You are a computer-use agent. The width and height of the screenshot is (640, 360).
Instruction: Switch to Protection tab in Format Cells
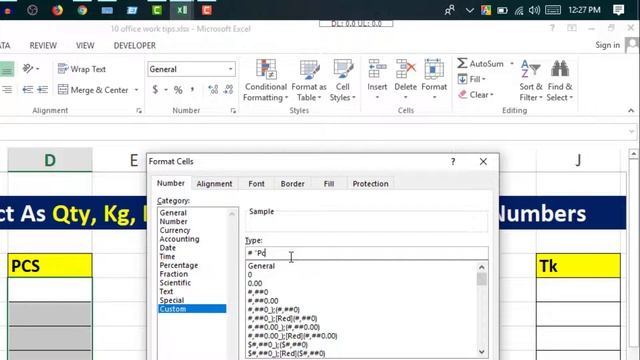(371, 184)
